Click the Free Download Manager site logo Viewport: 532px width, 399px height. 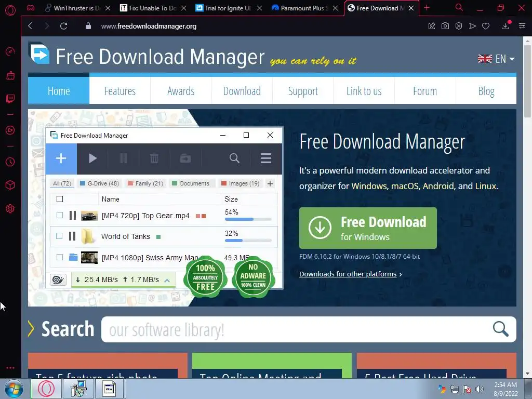pyautogui.click(x=39, y=54)
